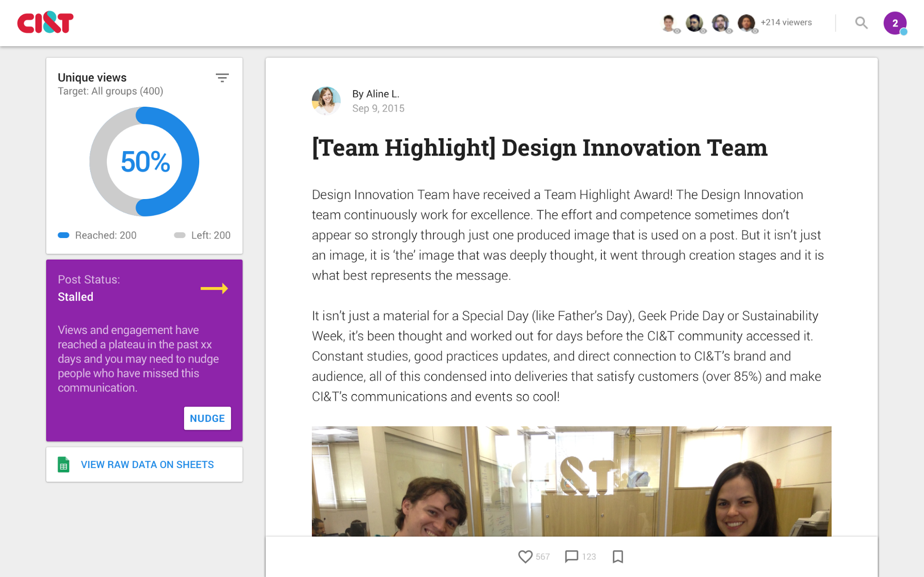Click the By Aline L. author name

tap(375, 94)
